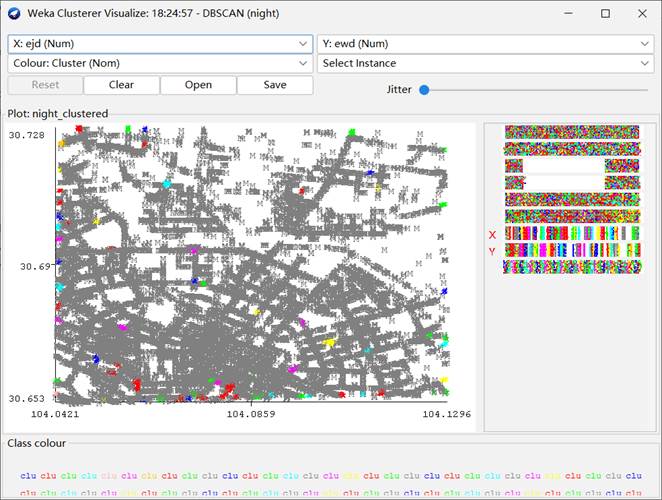
Task: Click the 104.1296 x-axis value
Action: tap(447, 414)
